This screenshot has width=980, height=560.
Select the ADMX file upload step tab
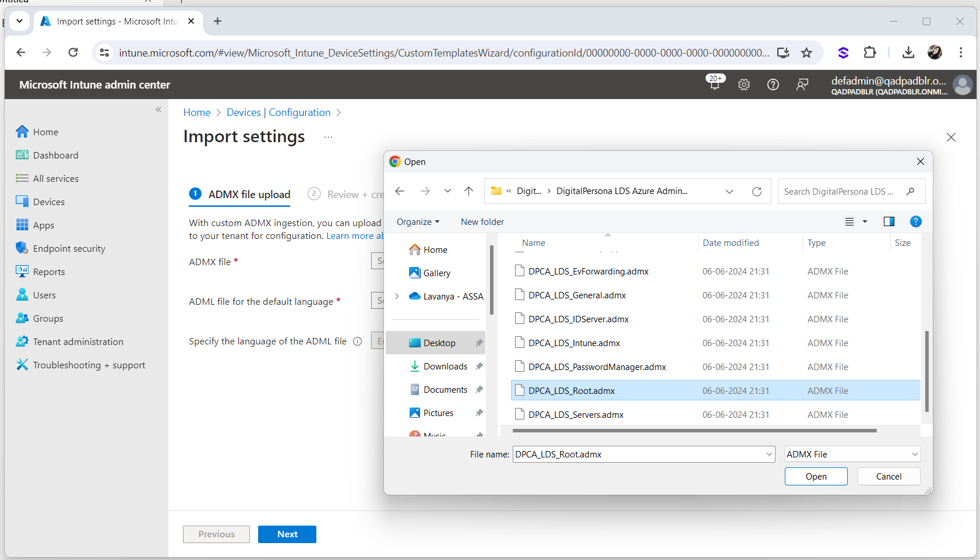click(239, 194)
